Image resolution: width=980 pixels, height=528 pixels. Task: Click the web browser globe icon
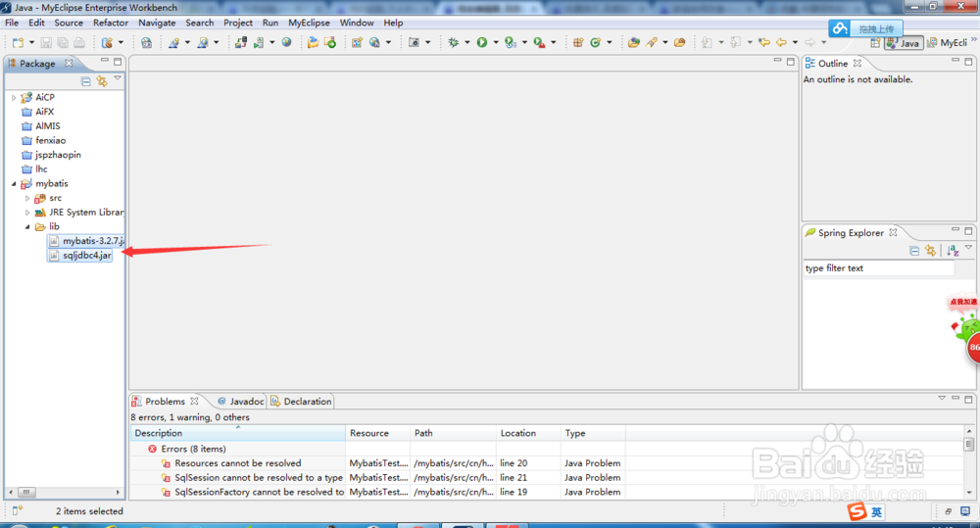[x=286, y=42]
